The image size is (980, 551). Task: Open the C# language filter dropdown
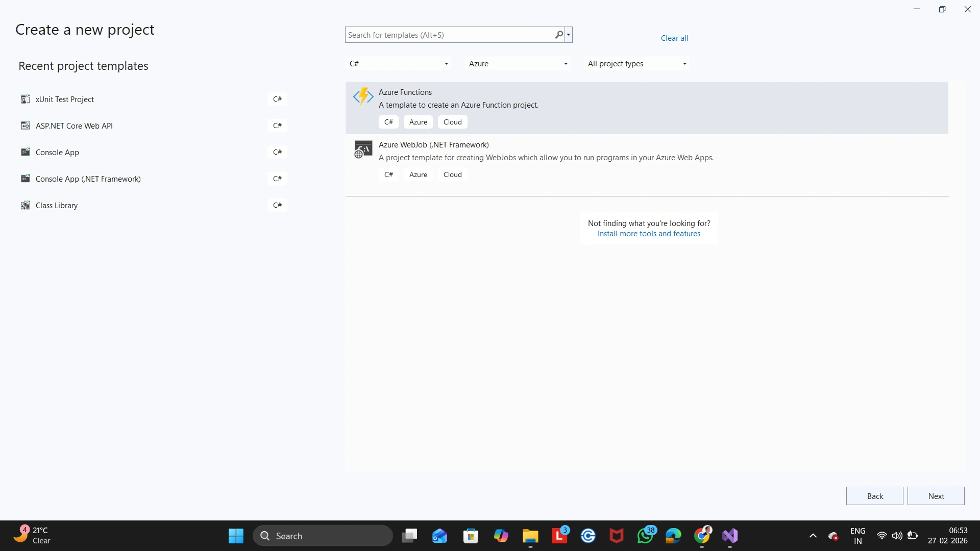pyautogui.click(x=398, y=64)
